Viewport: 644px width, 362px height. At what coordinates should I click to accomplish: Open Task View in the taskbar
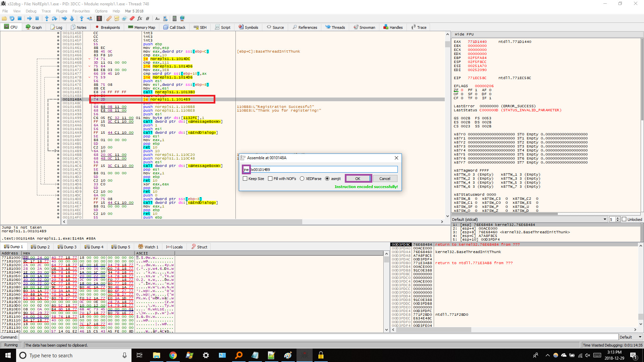pyautogui.click(x=140, y=355)
